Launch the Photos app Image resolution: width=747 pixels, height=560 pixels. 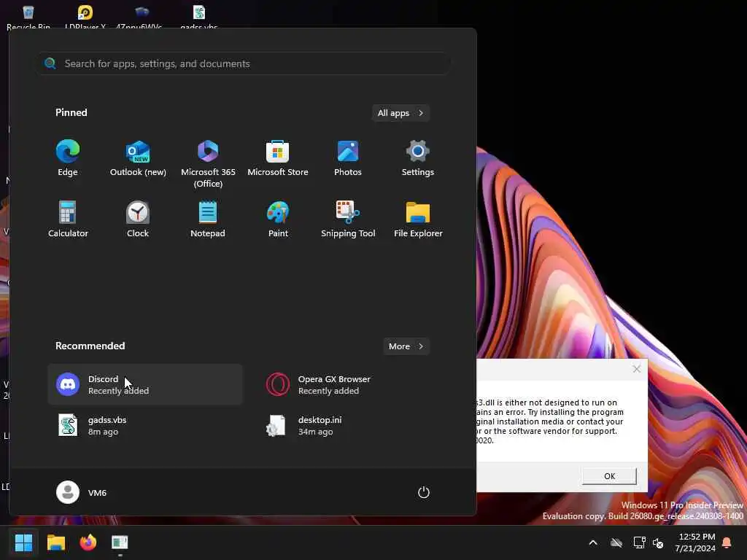click(x=348, y=158)
